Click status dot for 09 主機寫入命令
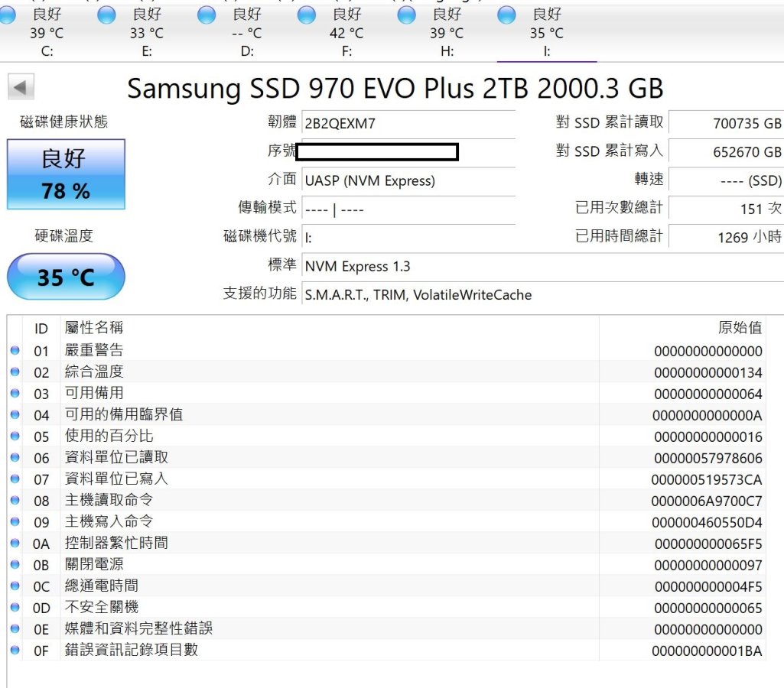Viewport: 784px width, 688px height. point(15,521)
